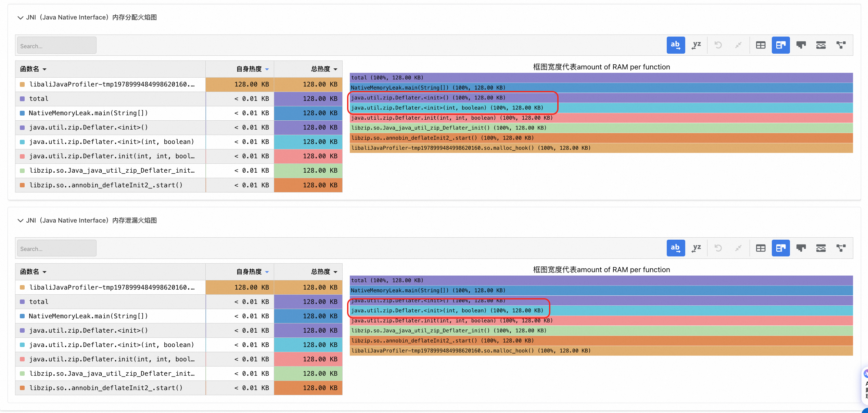Viewport: 868px width, 413px height.
Task: Open sandwich view in upper toolbar
Action: (821, 45)
